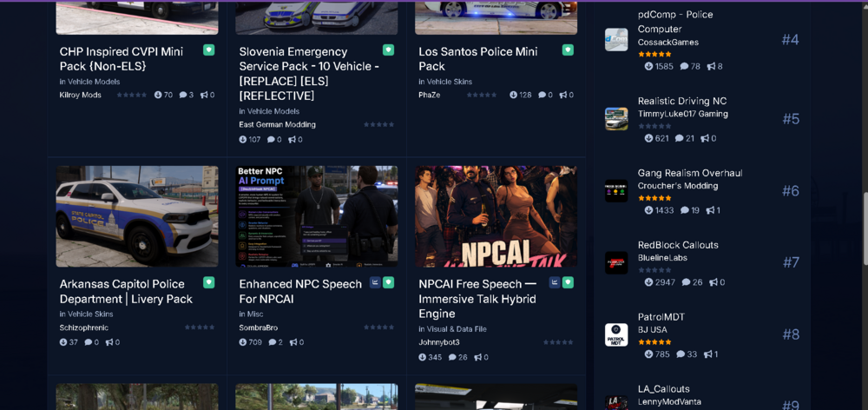Open RedBlock Callouts sidebar title

[678, 245]
